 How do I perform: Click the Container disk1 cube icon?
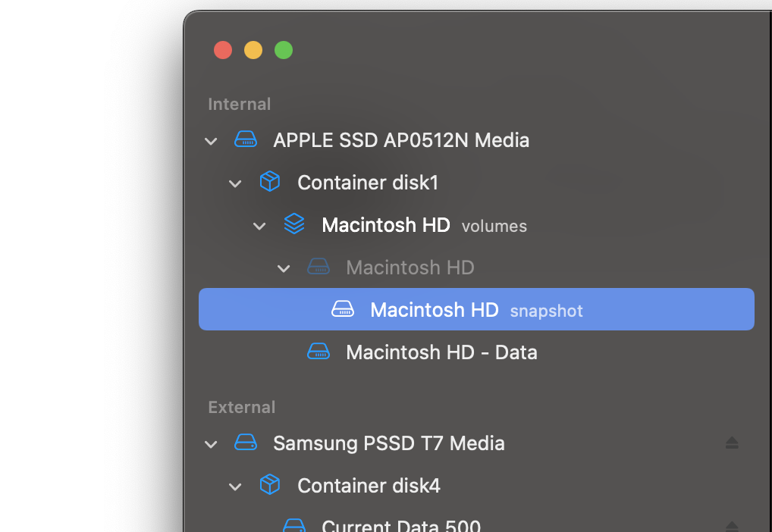click(x=270, y=182)
